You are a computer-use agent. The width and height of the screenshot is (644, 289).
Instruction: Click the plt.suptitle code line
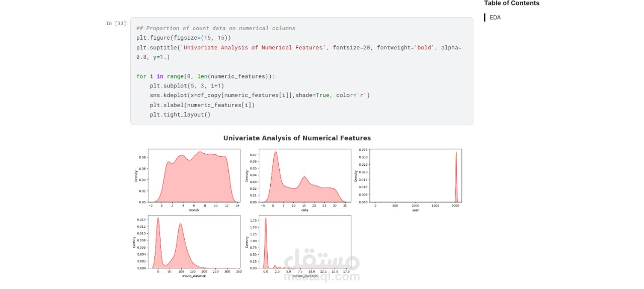(x=252, y=47)
